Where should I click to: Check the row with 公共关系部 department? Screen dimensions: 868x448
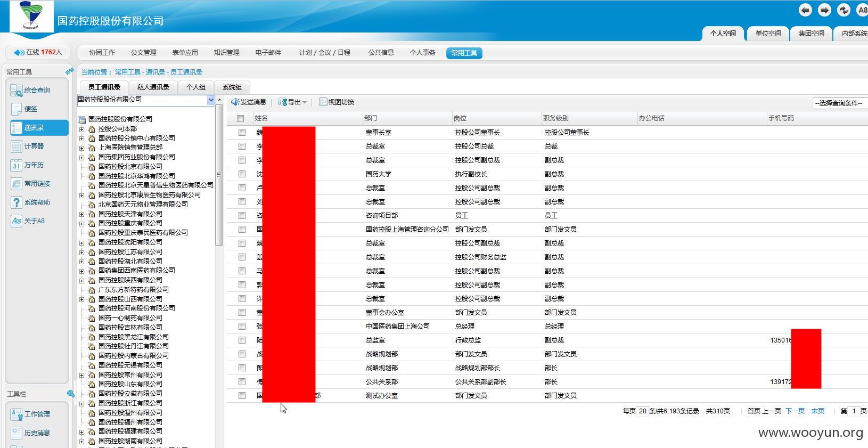click(242, 382)
